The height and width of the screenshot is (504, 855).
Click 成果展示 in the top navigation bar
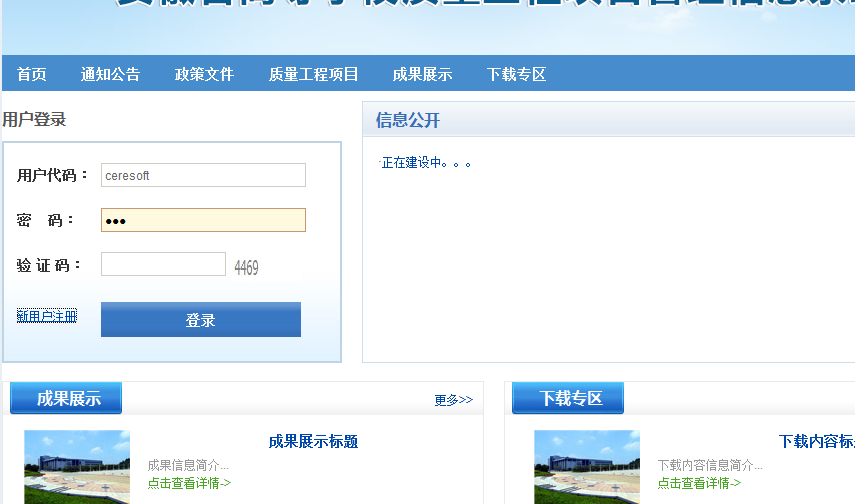[422, 74]
